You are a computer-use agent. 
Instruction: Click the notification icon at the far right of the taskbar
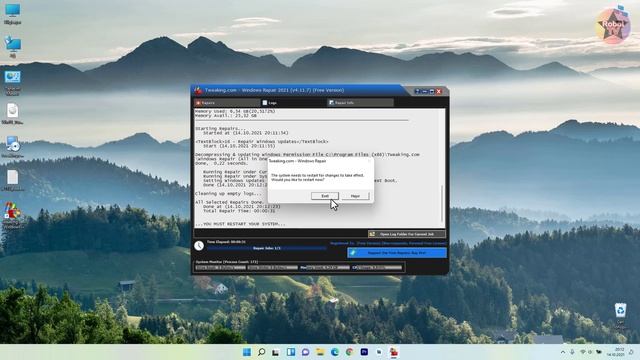pos(631,352)
